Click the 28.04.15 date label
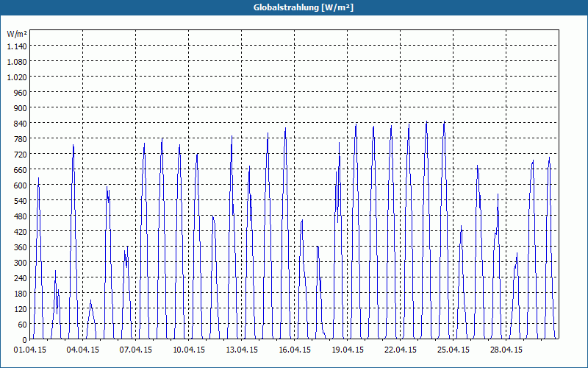This screenshot has width=588, height=368. 506,350
